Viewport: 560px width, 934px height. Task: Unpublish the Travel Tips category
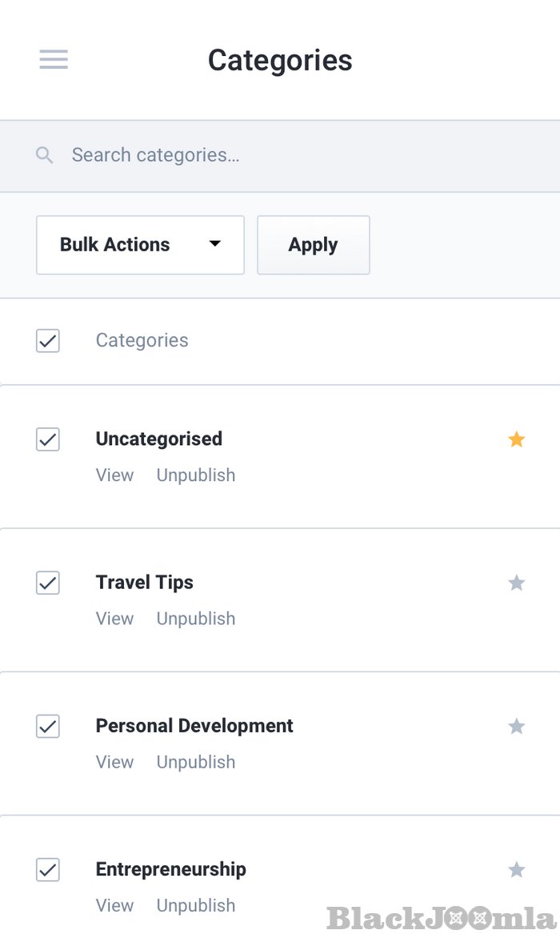click(195, 618)
